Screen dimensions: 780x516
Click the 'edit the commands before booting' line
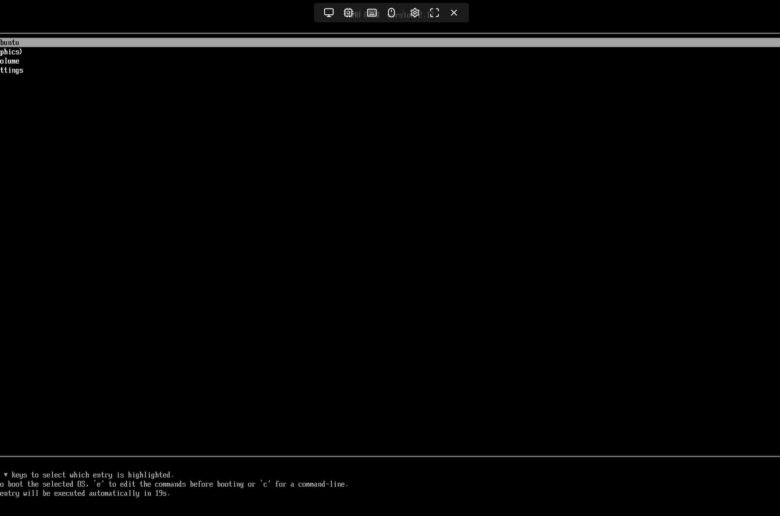pos(174,484)
